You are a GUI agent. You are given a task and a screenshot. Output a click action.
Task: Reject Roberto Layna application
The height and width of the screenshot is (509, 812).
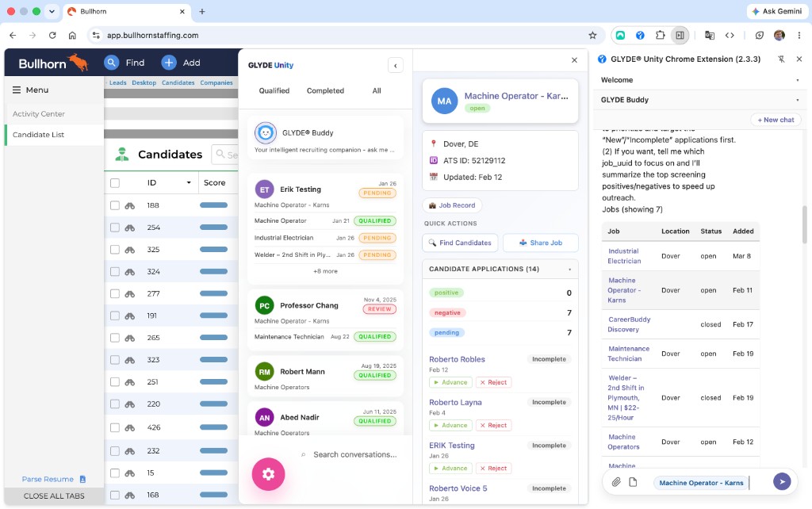tap(493, 426)
